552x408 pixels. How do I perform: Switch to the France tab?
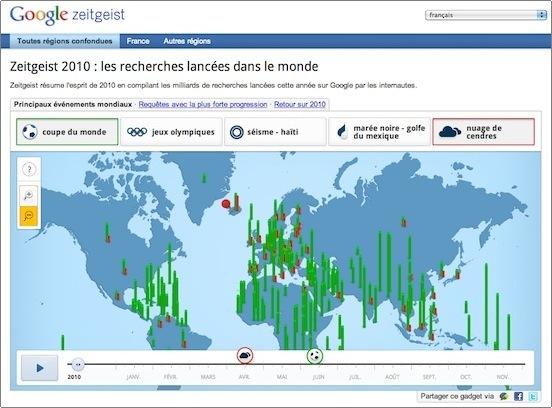tap(138, 41)
